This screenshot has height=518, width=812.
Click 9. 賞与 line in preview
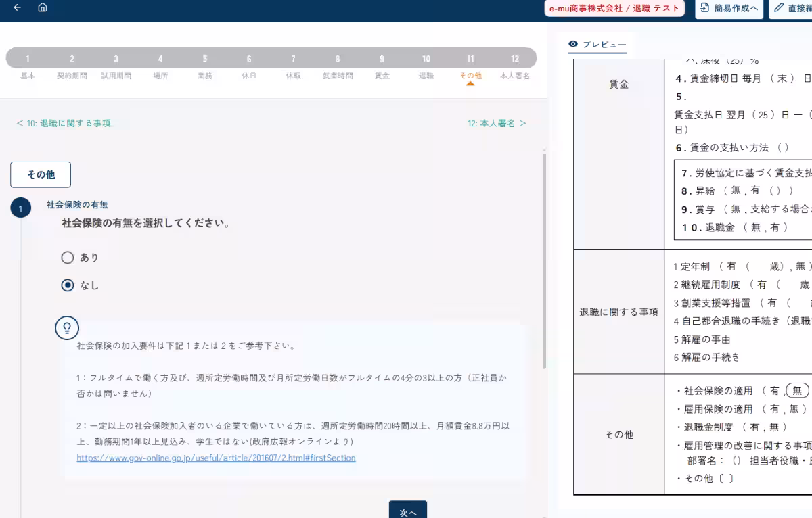[x=746, y=210]
